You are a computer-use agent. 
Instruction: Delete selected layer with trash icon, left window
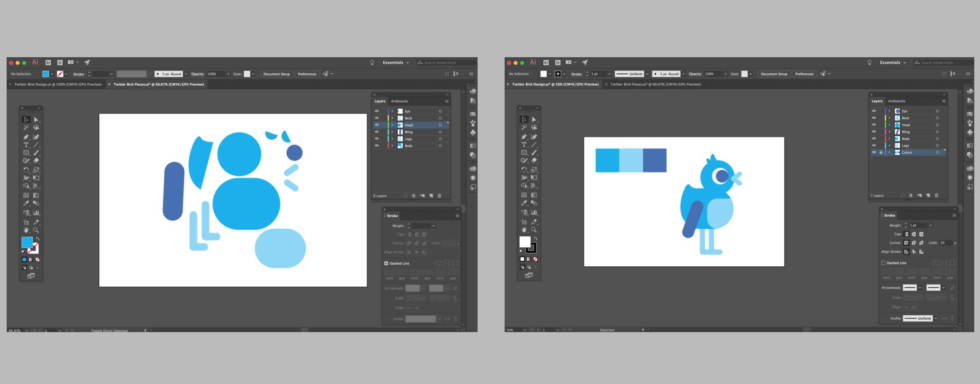[439, 196]
